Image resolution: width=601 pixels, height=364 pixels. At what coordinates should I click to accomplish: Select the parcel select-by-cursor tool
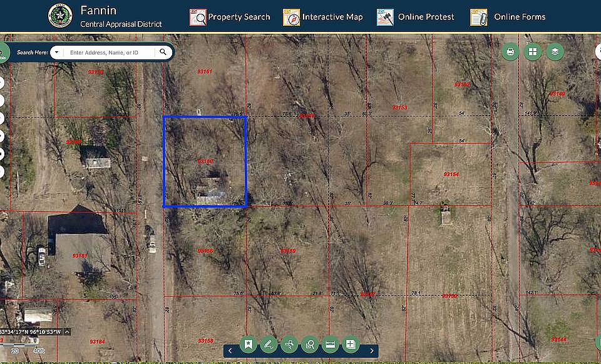[289, 345]
